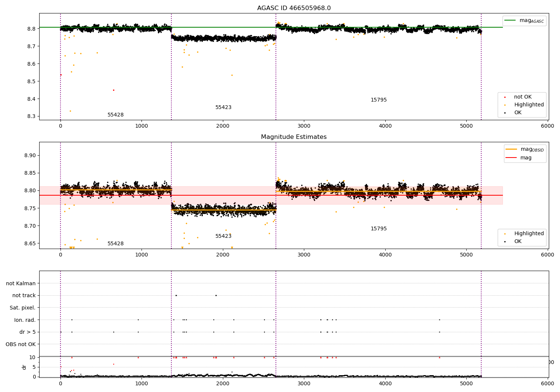Click the 6000 x-tick label under middle plot
The width and height of the screenshot is (560, 392).
(x=548, y=255)
